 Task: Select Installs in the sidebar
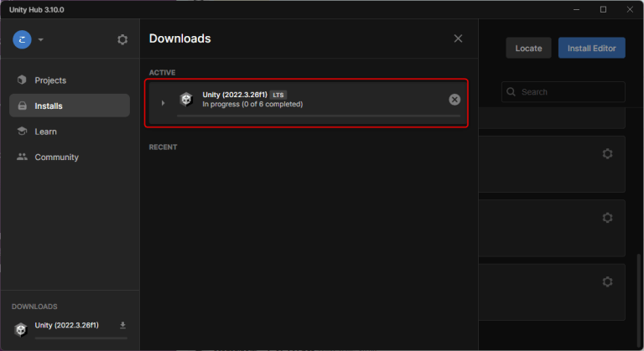coord(49,106)
